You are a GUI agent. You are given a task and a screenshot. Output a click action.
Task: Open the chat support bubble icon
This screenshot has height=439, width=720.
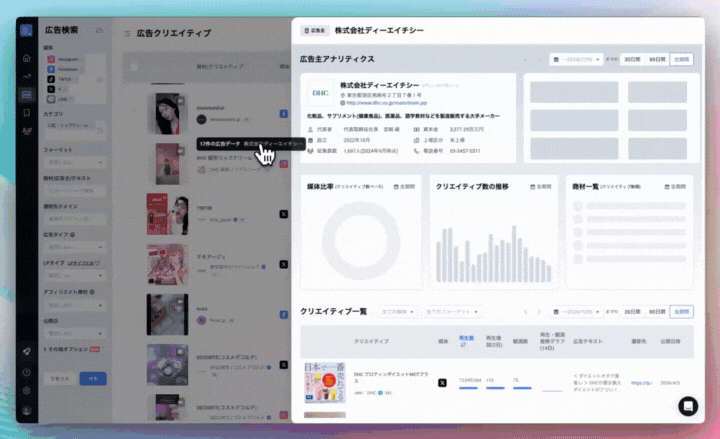tap(688, 406)
